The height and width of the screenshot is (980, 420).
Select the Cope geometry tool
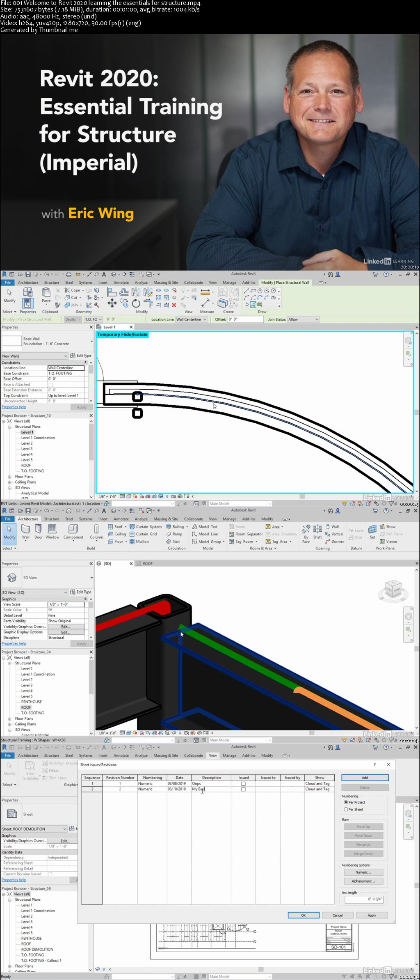(x=72, y=290)
